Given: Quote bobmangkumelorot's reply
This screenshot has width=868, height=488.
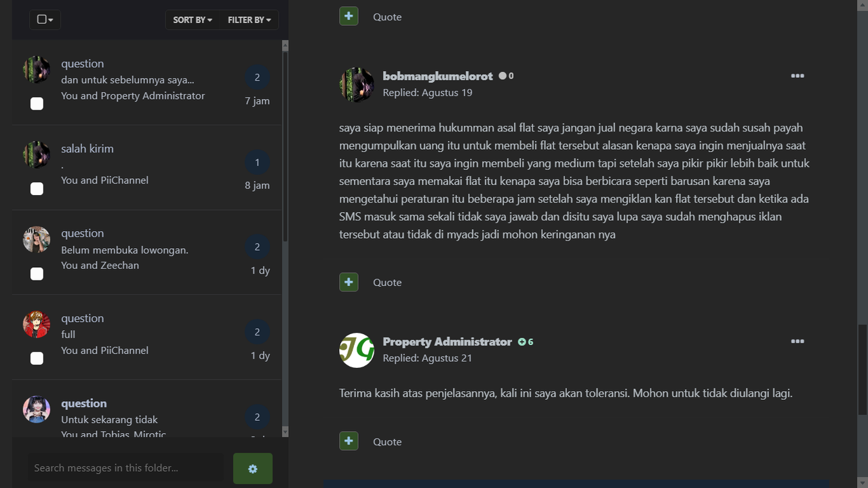Looking at the screenshot, I should click(x=387, y=283).
